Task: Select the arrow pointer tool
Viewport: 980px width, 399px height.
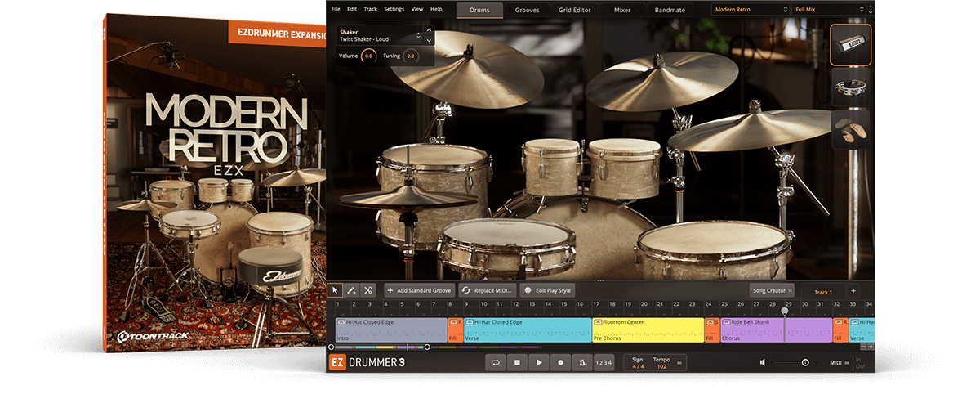Action: 336,290
